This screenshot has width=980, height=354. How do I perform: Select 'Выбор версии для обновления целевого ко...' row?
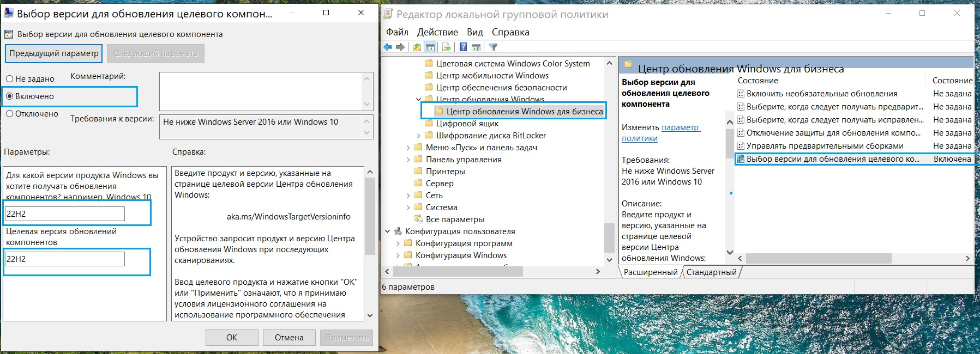(x=854, y=159)
